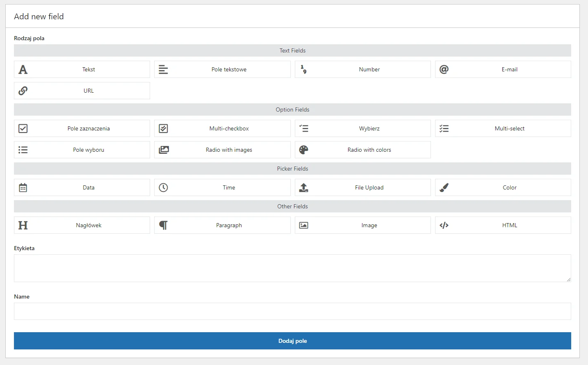Click the Picker Fields section header
588x365 pixels.
point(292,169)
